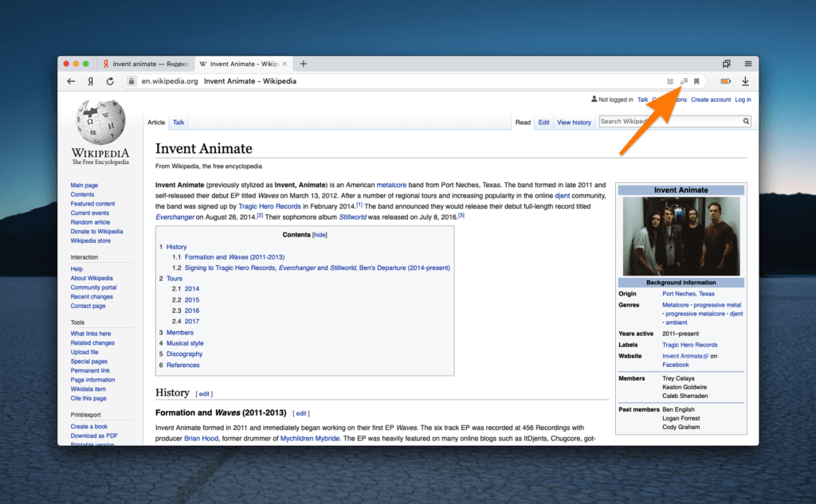Open the Port Neches, Texas infobox link

pyautogui.click(x=688, y=294)
